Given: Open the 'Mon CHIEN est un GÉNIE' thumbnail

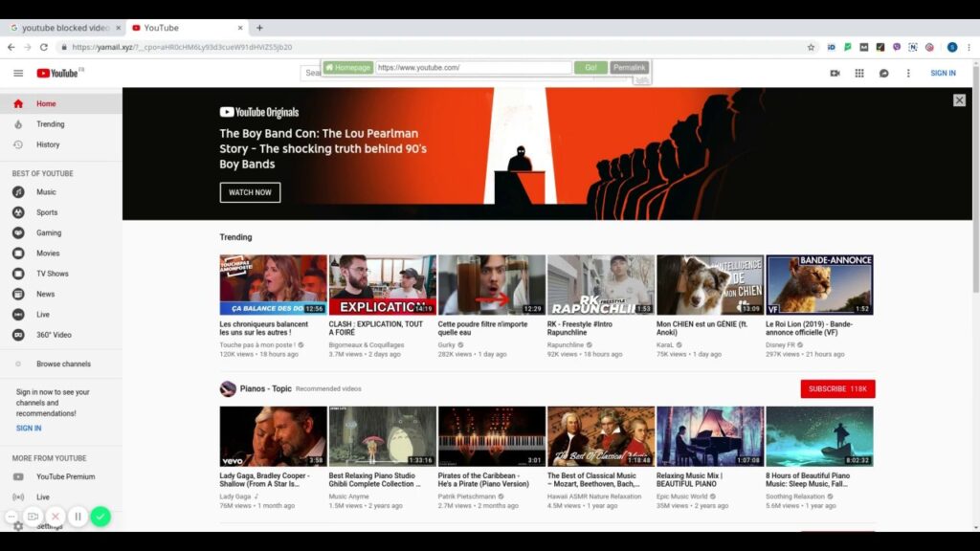Looking at the screenshot, I should 710,285.
